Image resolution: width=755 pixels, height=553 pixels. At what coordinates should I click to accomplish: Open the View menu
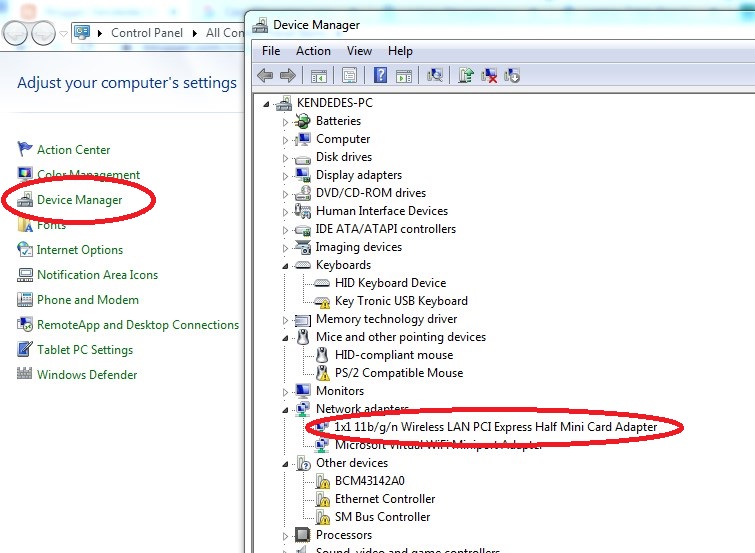tap(359, 51)
